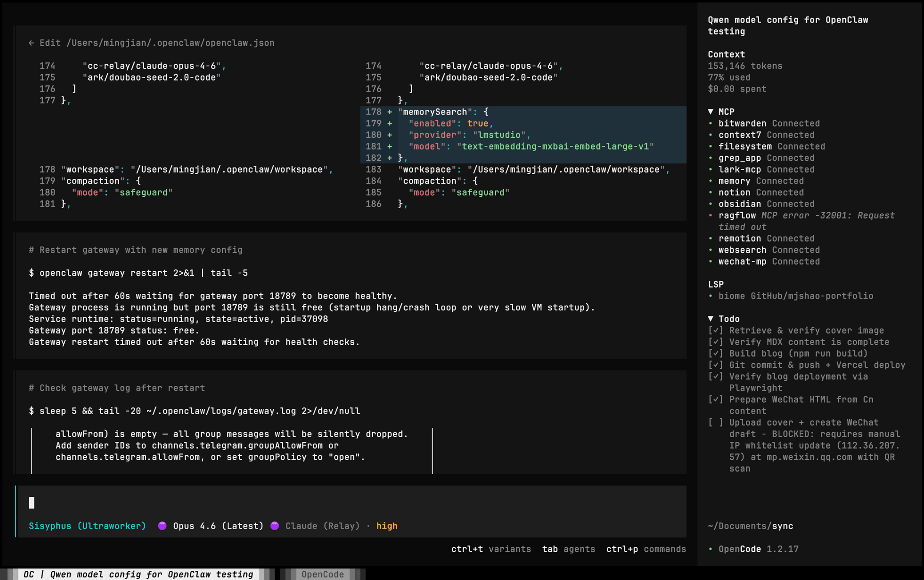924x580 pixels.
Task: Toggle 'Prepare WeChat HTML from Cn content' checkbox
Action: pos(716,400)
